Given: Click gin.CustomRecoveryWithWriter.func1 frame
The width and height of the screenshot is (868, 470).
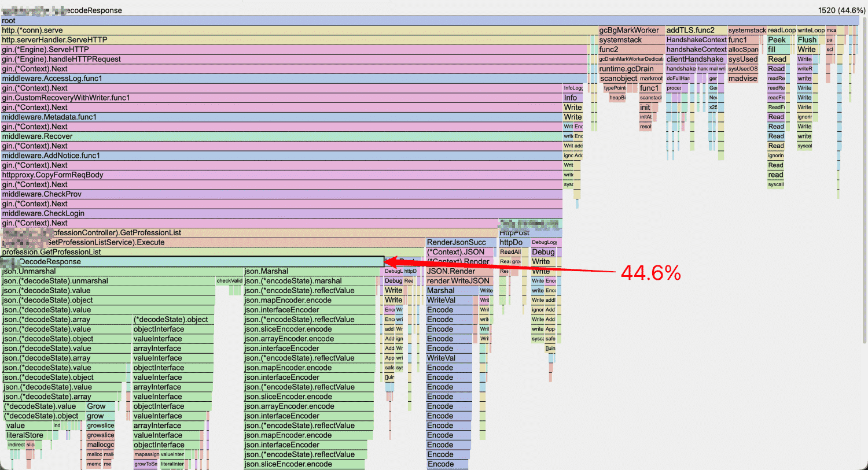Looking at the screenshot, I should 282,98.
